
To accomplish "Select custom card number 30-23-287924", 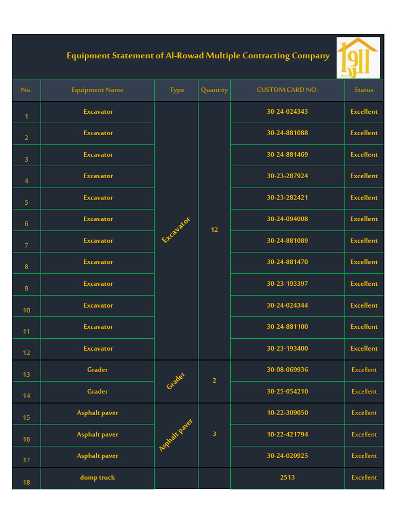I will coord(287,176).
